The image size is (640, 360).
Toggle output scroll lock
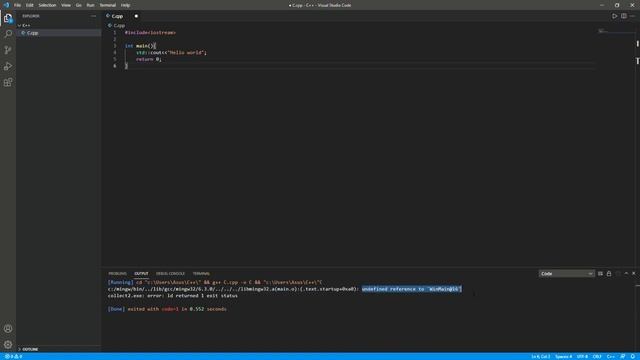point(609,273)
